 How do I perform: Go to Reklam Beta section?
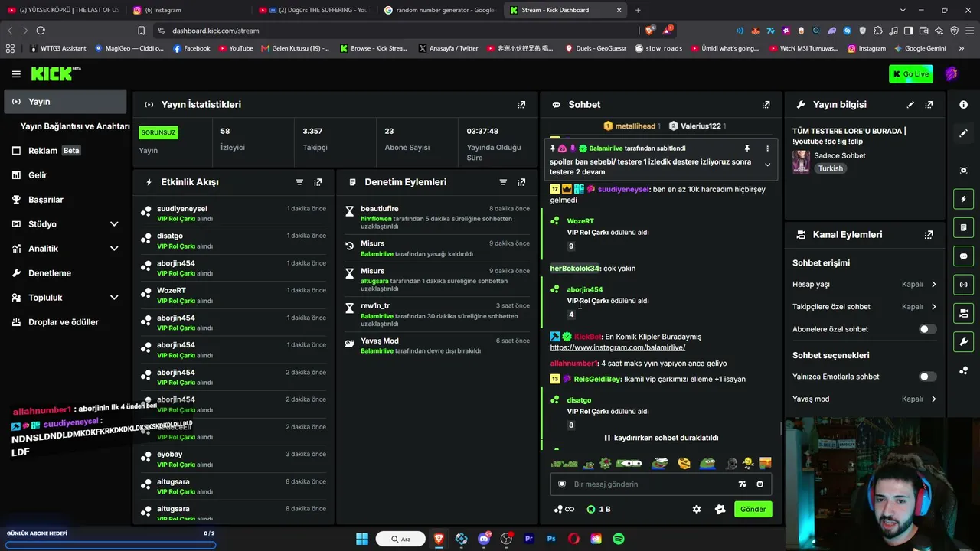[65, 151]
